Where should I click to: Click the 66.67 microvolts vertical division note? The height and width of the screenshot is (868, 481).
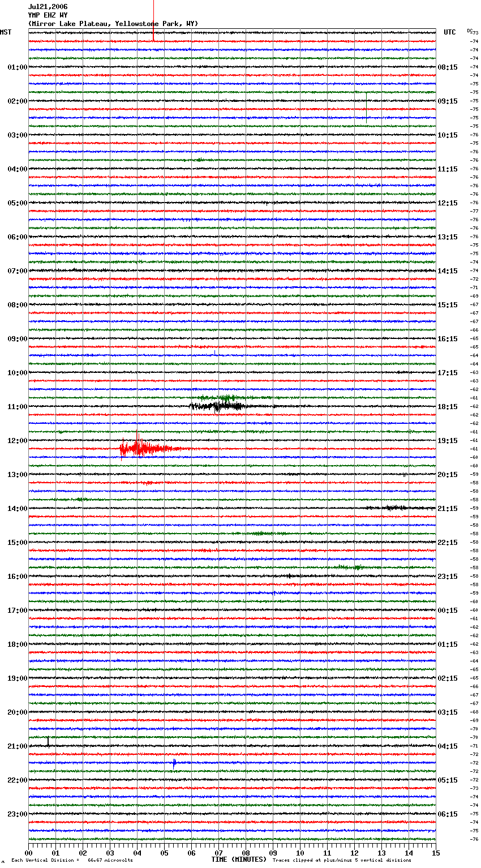[x=72, y=861]
